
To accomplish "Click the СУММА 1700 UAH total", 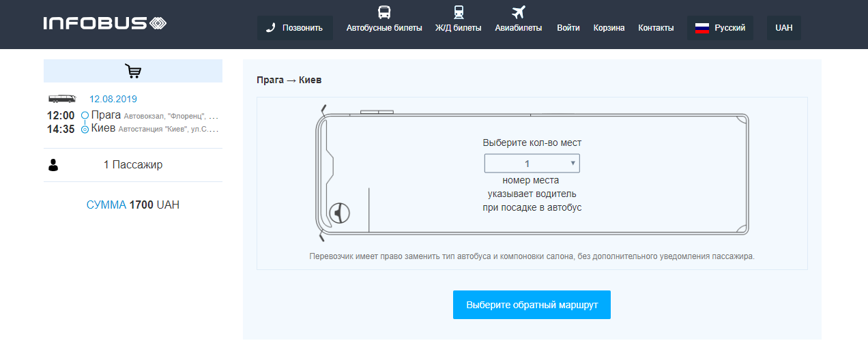I will coord(133,205).
